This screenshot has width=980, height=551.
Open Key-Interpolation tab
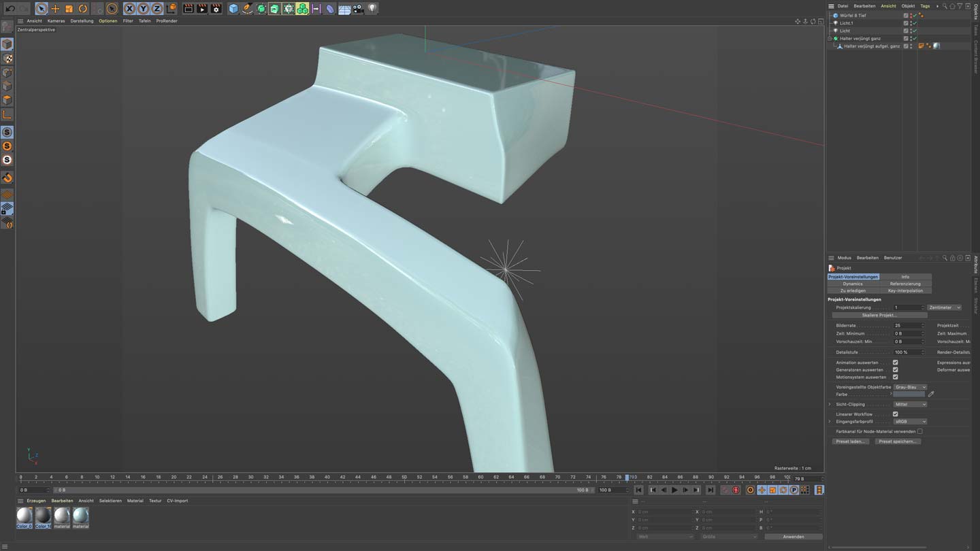[x=905, y=290]
